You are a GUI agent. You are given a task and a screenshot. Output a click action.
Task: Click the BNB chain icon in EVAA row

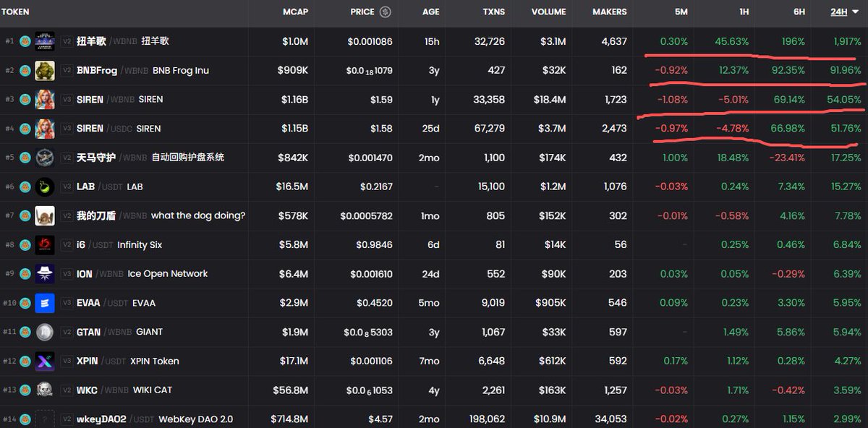[25, 303]
